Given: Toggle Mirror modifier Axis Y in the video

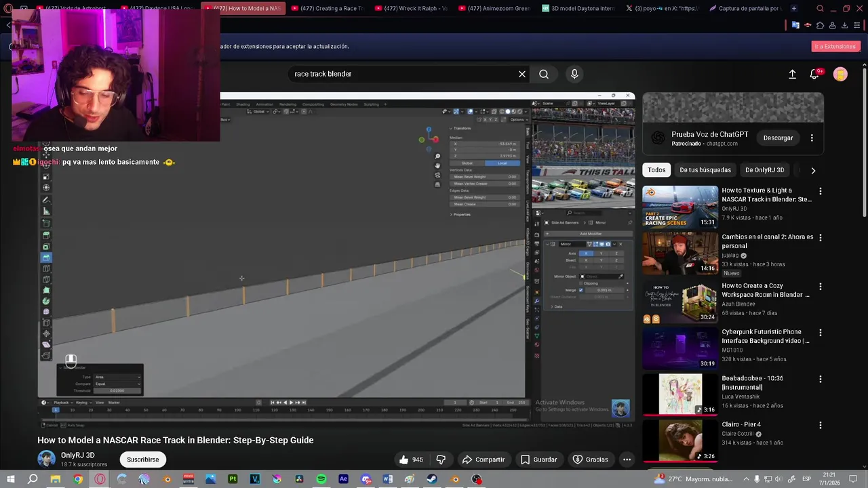Looking at the screenshot, I should point(601,253).
